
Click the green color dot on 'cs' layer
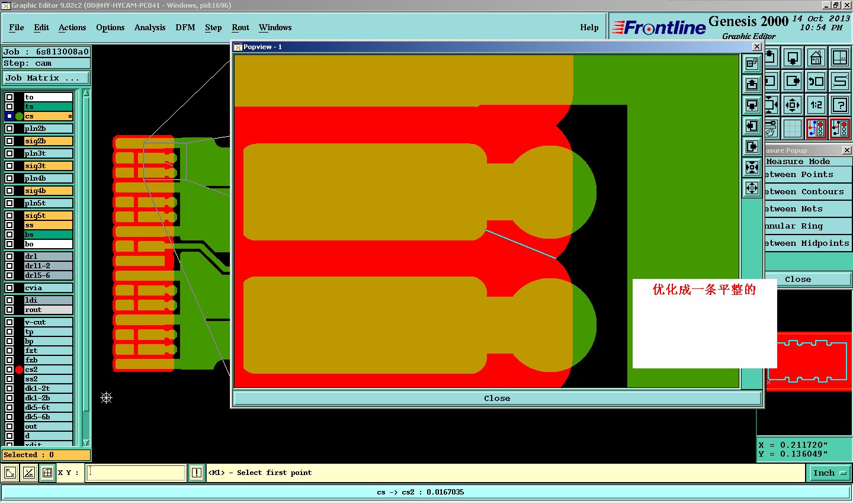point(19,116)
